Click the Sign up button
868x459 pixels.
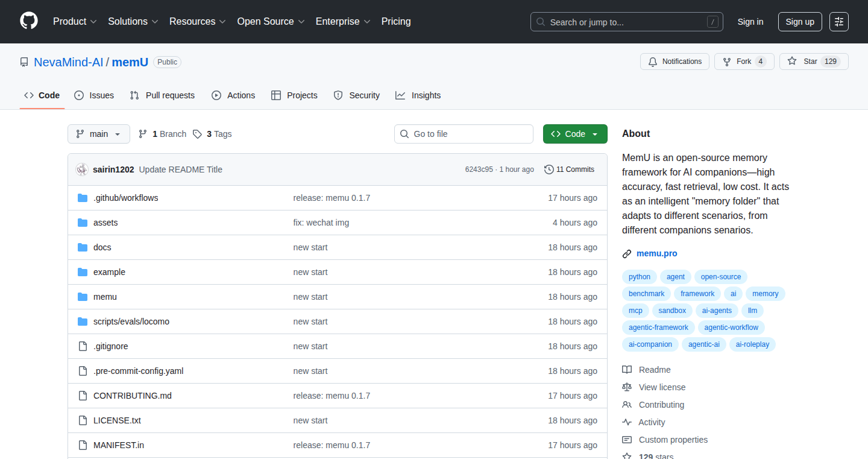coord(800,22)
